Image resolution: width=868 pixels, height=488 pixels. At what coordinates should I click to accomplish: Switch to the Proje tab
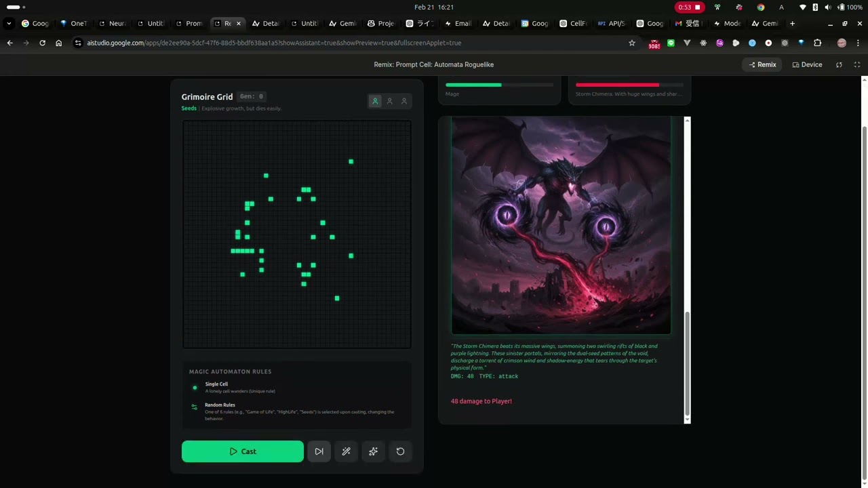click(x=381, y=23)
